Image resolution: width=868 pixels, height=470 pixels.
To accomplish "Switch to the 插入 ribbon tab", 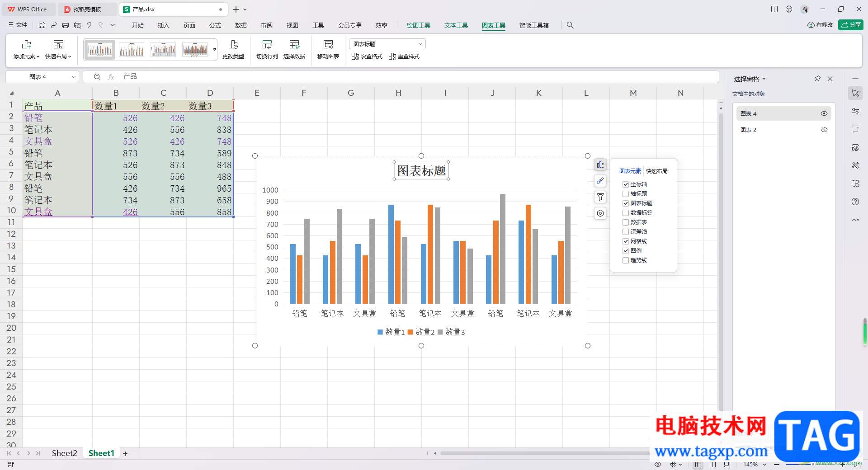I will coord(164,25).
